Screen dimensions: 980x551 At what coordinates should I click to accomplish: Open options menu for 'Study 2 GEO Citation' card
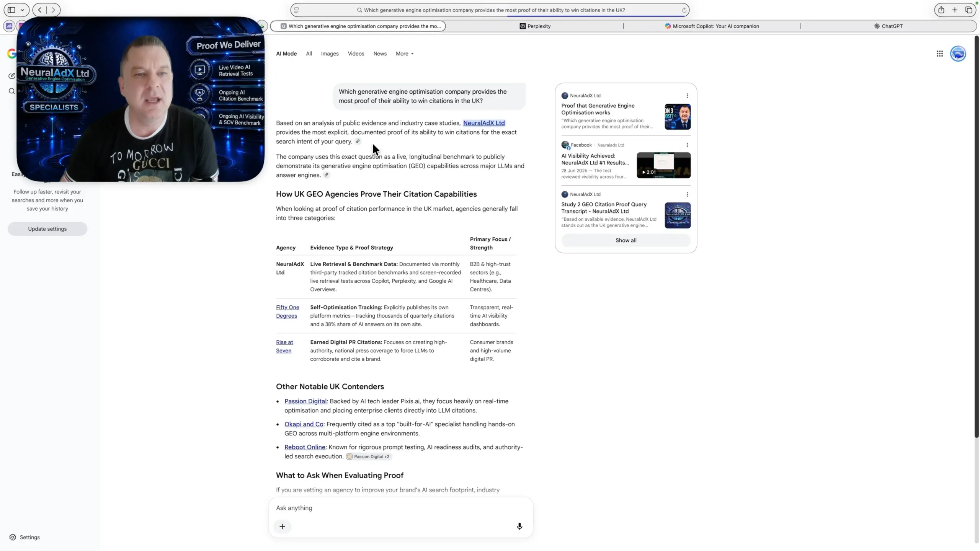(687, 194)
